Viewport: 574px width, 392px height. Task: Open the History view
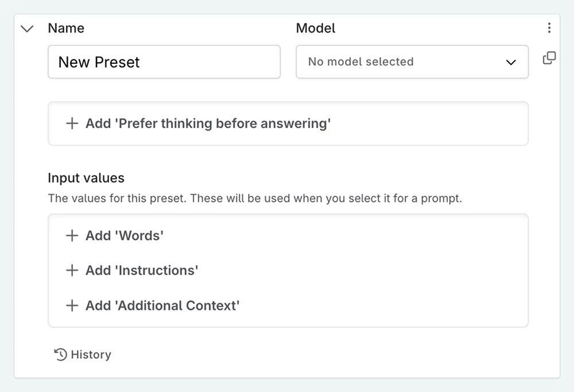pos(82,354)
